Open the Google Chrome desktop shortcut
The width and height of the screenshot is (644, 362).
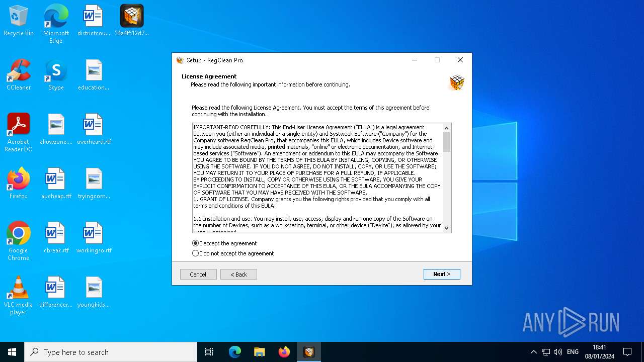pyautogui.click(x=19, y=241)
